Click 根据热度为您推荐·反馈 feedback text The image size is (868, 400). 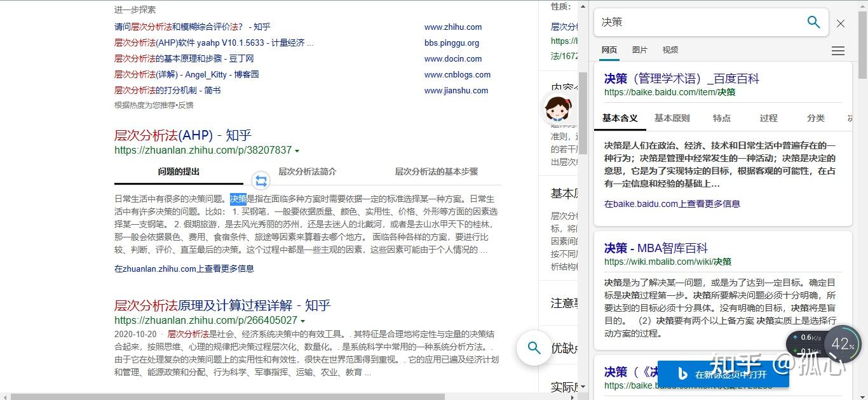154,105
